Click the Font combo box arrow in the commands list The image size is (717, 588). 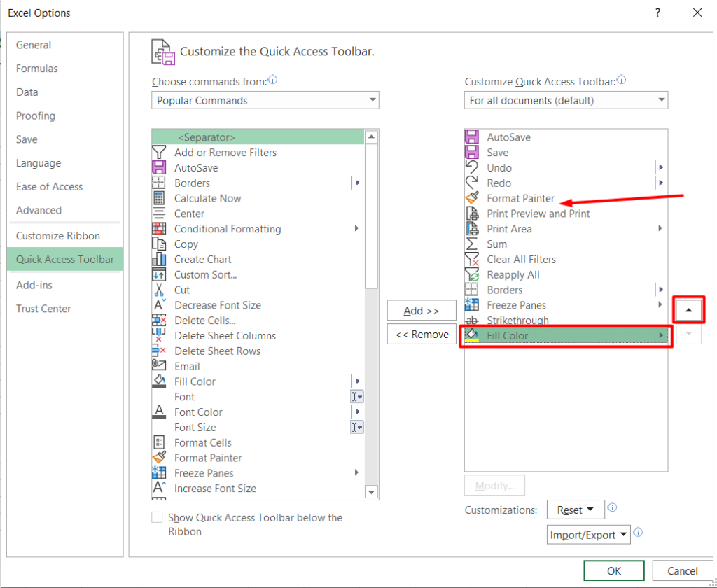click(x=357, y=397)
